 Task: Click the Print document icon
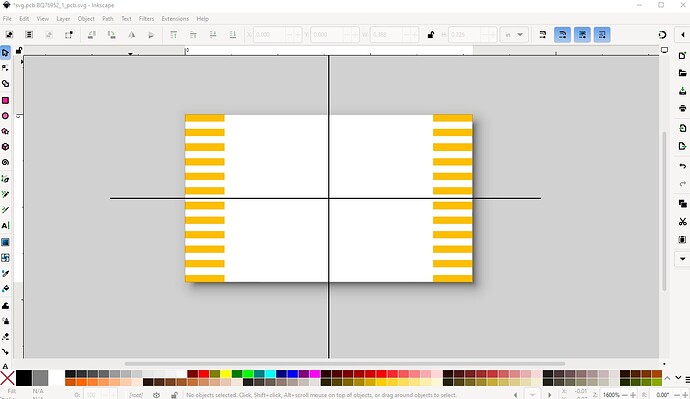click(683, 108)
